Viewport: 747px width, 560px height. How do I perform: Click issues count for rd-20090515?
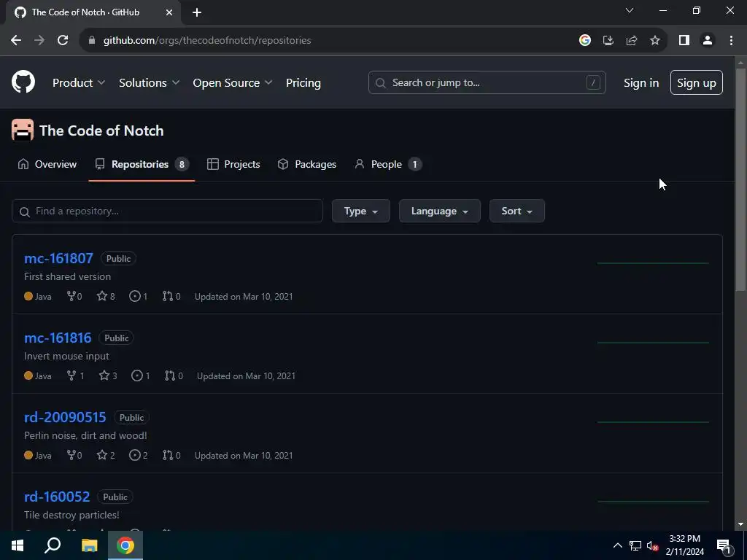[x=138, y=455]
